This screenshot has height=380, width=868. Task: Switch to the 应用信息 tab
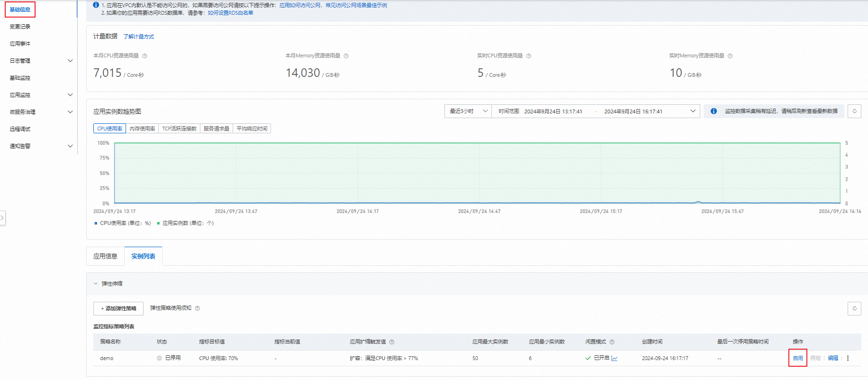105,256
